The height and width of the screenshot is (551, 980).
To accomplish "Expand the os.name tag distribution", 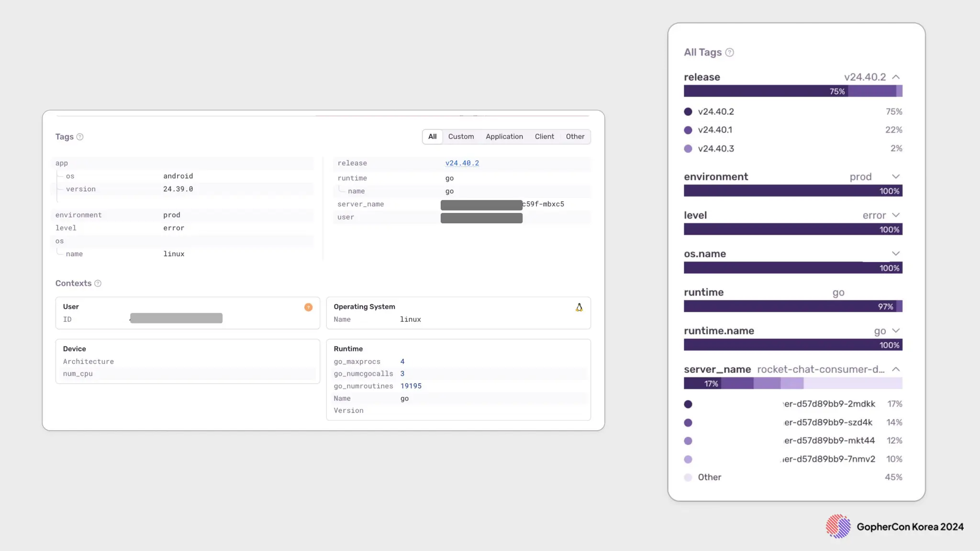I will tap(896, 254).
